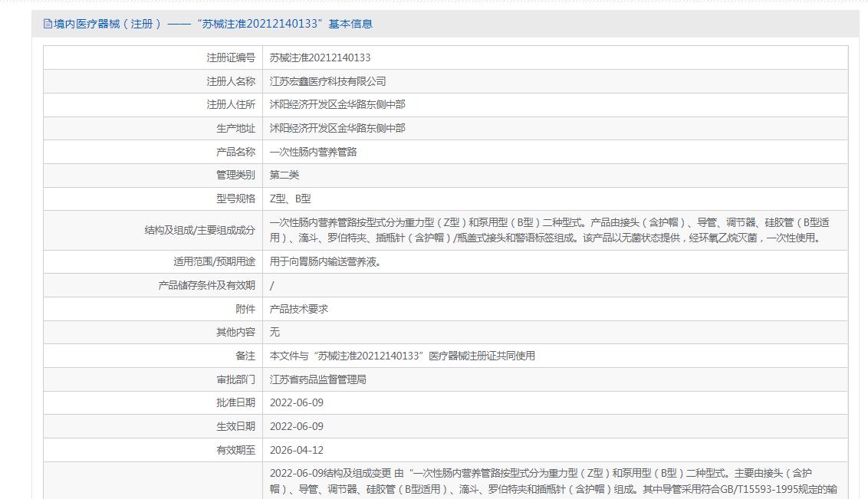
Task: Click registrant name 江苏宏鑫医疗科技有限公司
Action: tap(327, 81)
